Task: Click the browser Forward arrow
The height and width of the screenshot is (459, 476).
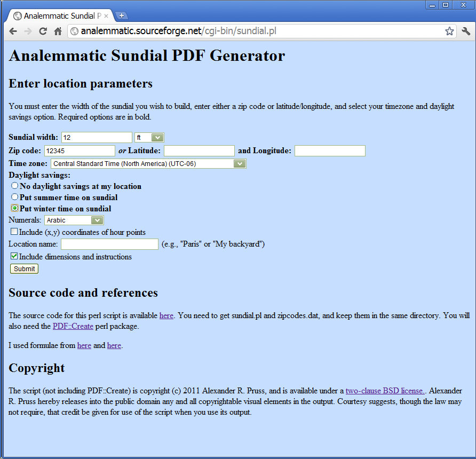Action: tap(28, 31)
